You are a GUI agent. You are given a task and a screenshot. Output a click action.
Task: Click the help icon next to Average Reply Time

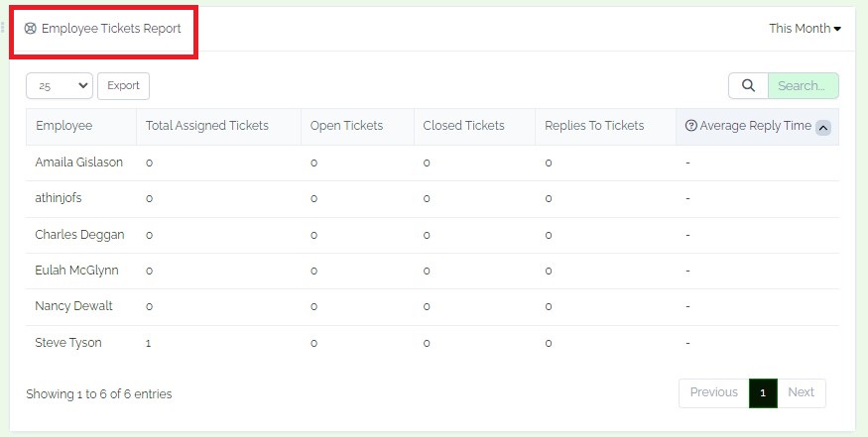[690, 126]
